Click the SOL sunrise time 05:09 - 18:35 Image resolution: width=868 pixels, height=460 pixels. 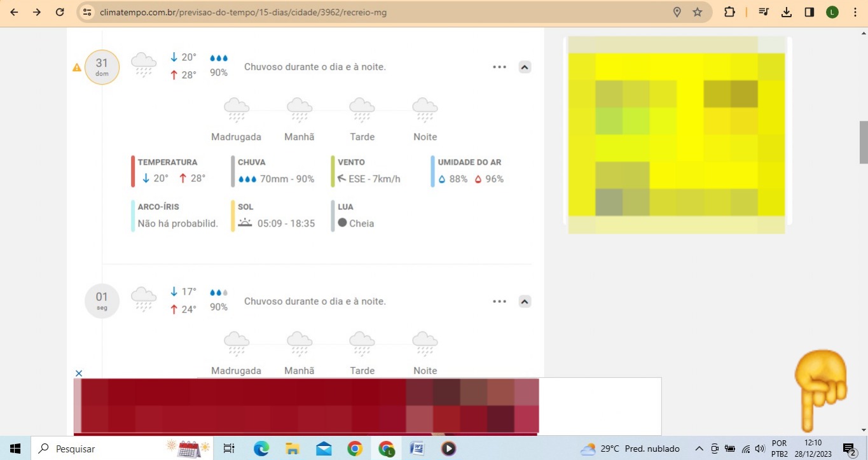pyautogui.click(x=277, y=223)
